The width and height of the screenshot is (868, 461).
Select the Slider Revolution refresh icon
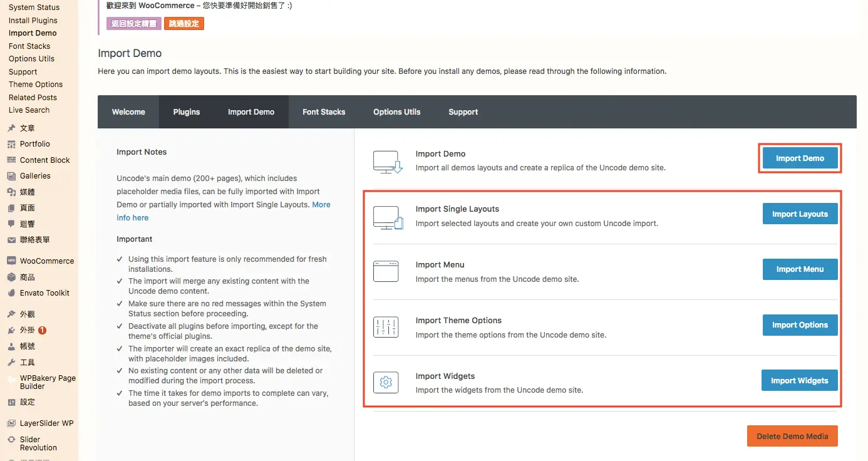coord(11,440)
